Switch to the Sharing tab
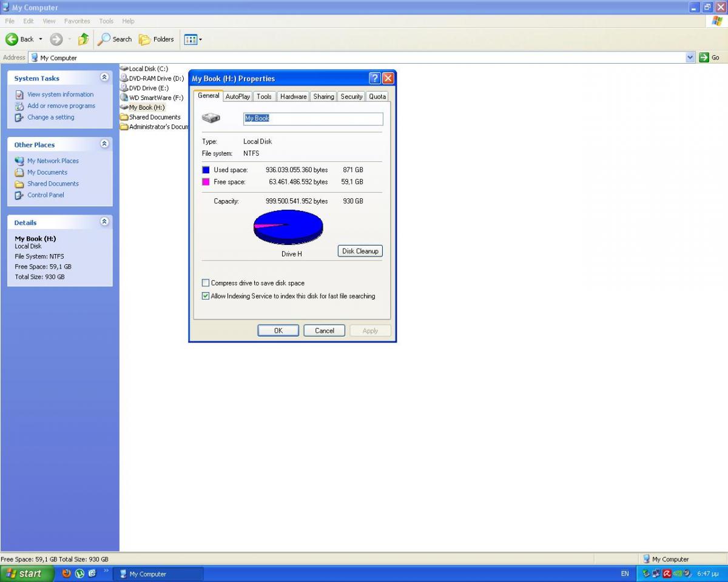Viewport: 728px width, 582px height. tap(324, 96)
